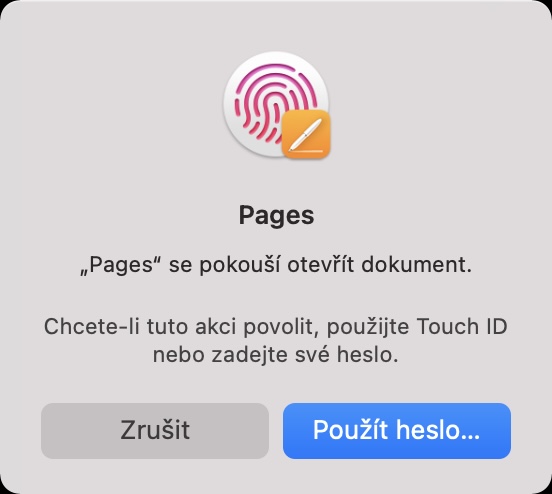Dismiss the Pages authentication prompt via Zrušit
Viewport: 552px width, 494px height.
(155, 431)
